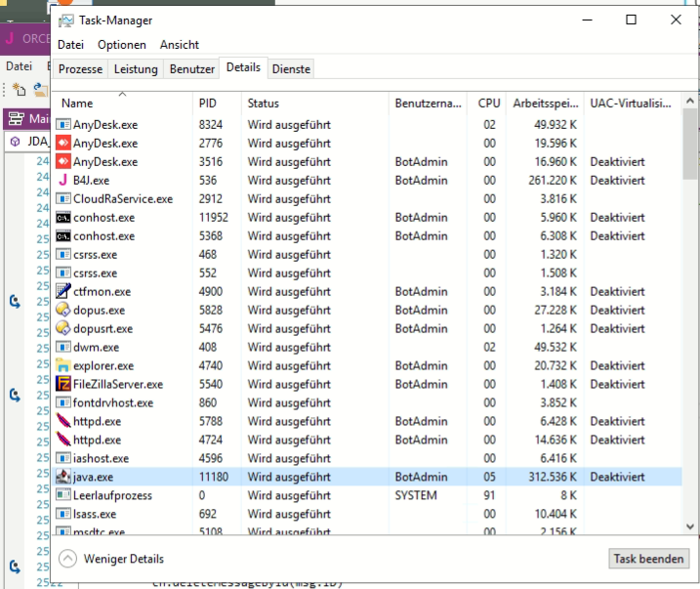Sort by the CPU column header
Image resolution: width=700 pixels, height=589 pixels.
pos(488,103)
